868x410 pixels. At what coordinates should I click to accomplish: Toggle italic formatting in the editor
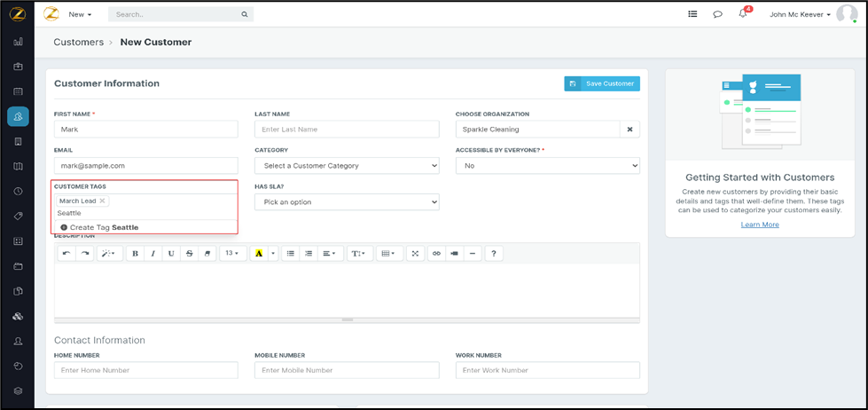(x=152, y=254)
